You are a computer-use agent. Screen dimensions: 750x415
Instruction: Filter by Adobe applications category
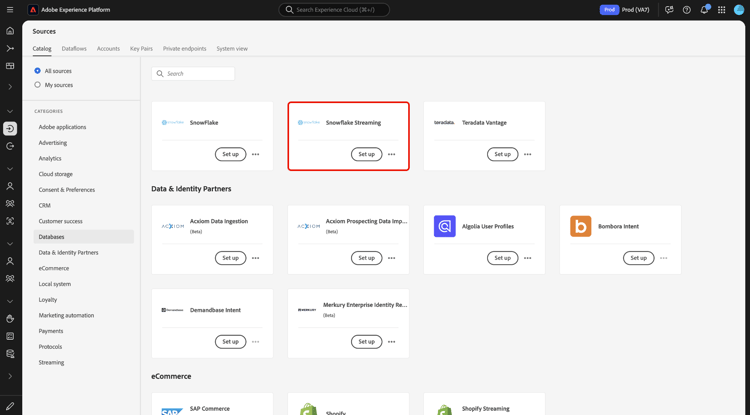[x=62, y=127]
